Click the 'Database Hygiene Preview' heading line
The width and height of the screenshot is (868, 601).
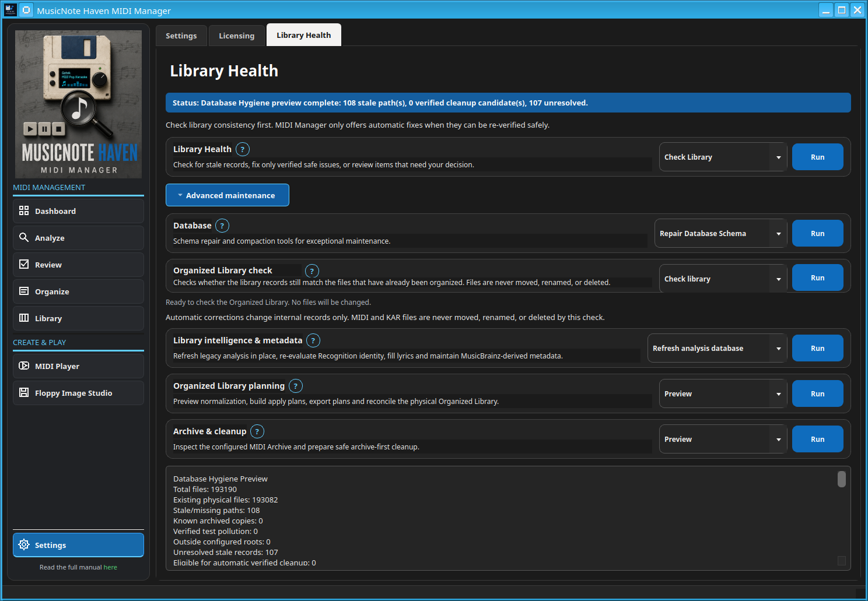pyautogui.click(x=220, y=479)
